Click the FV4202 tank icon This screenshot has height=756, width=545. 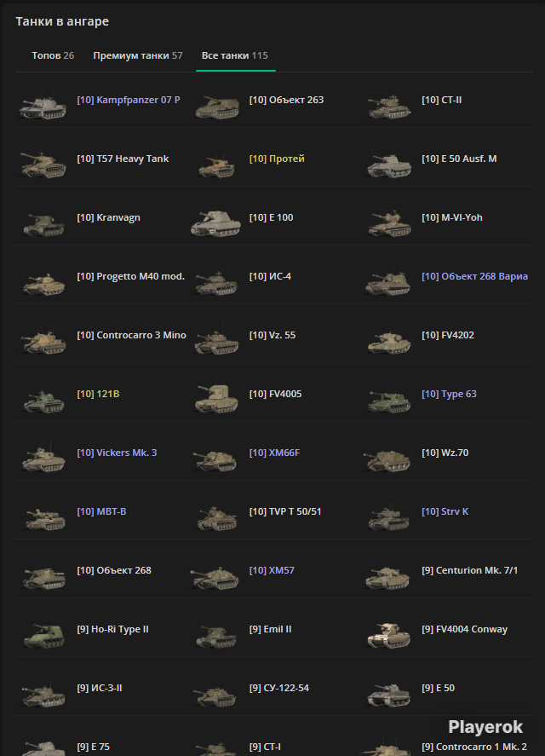click(389, 342)
